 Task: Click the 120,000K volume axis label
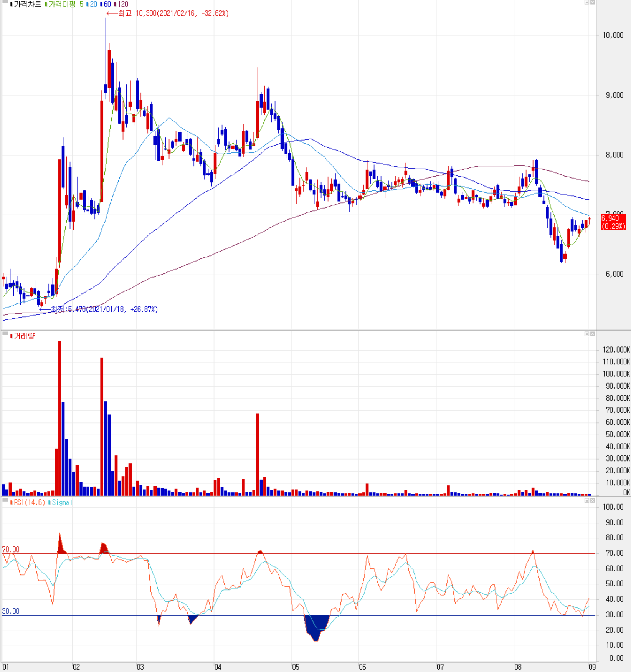(x=616, y=350)
